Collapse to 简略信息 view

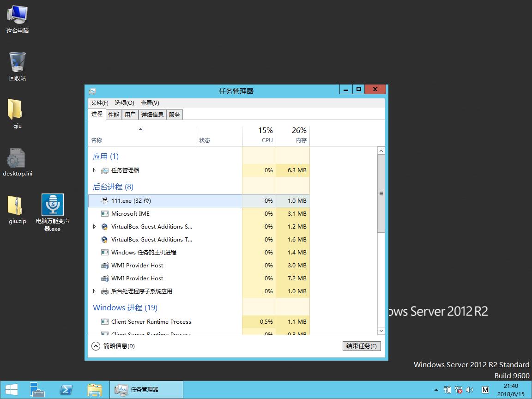click(113, 346)
